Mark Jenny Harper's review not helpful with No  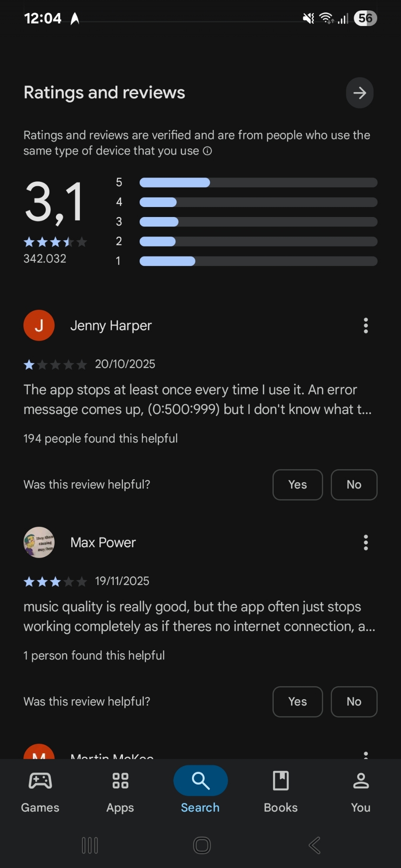(x=354, y=485)
